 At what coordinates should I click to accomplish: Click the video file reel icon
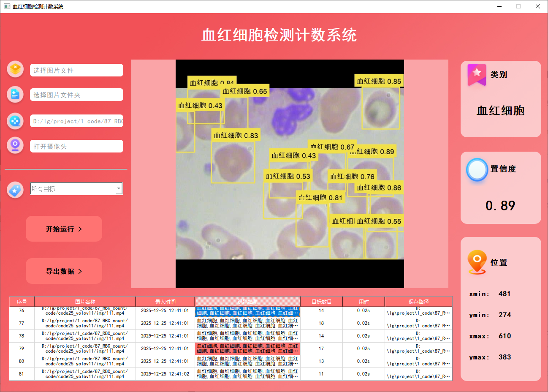[15, 121]
